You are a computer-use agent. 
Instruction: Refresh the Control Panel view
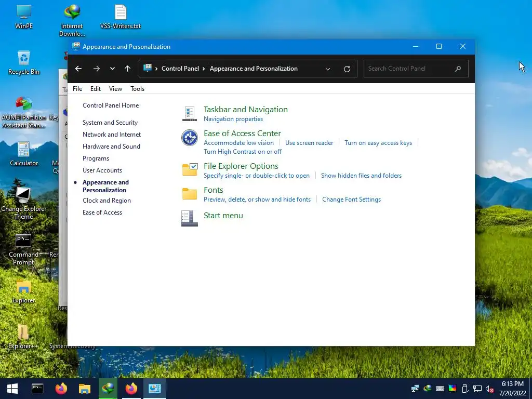point(347,69)
